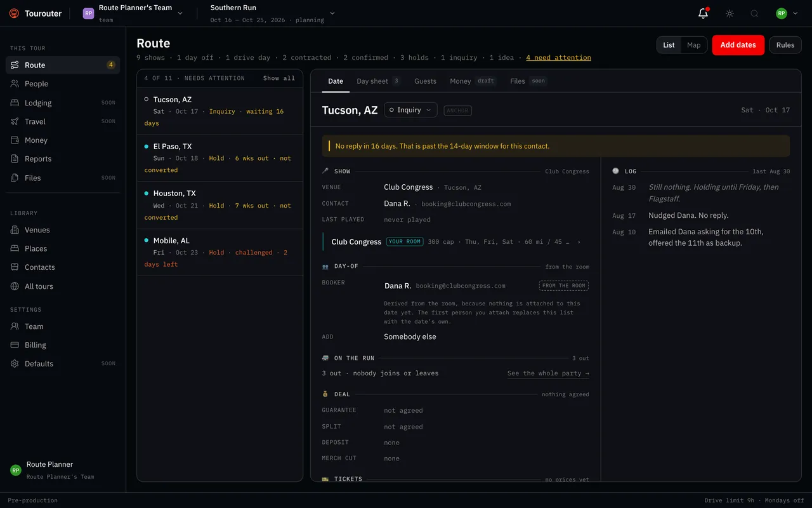Click the Travel plane icon
812x508 pixels.
coord(15,121)
